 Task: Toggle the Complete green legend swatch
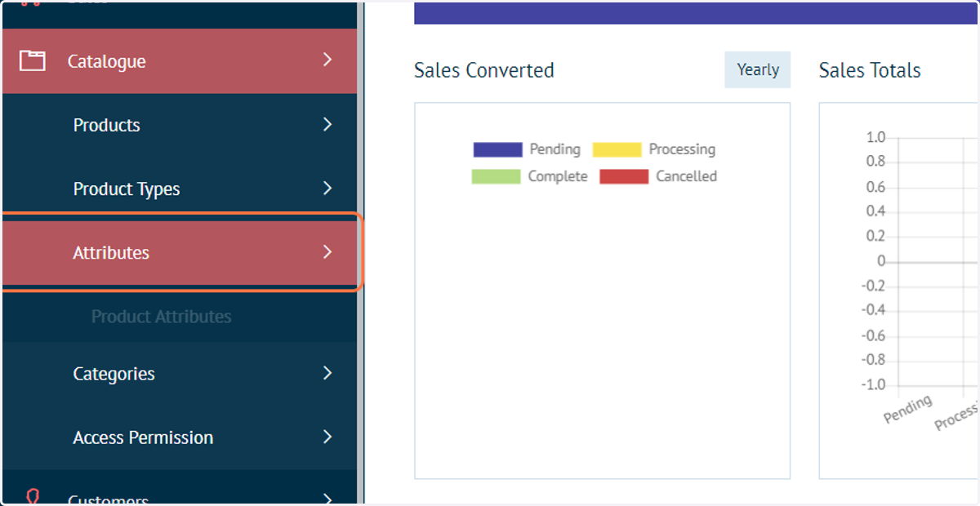pos(496,176)
